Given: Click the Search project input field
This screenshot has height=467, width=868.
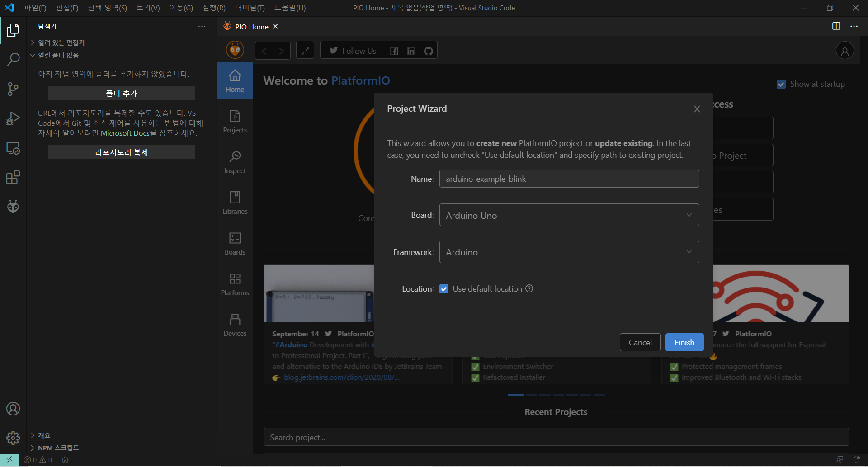Looking at the screenshot, I should [x=556, y=437].
